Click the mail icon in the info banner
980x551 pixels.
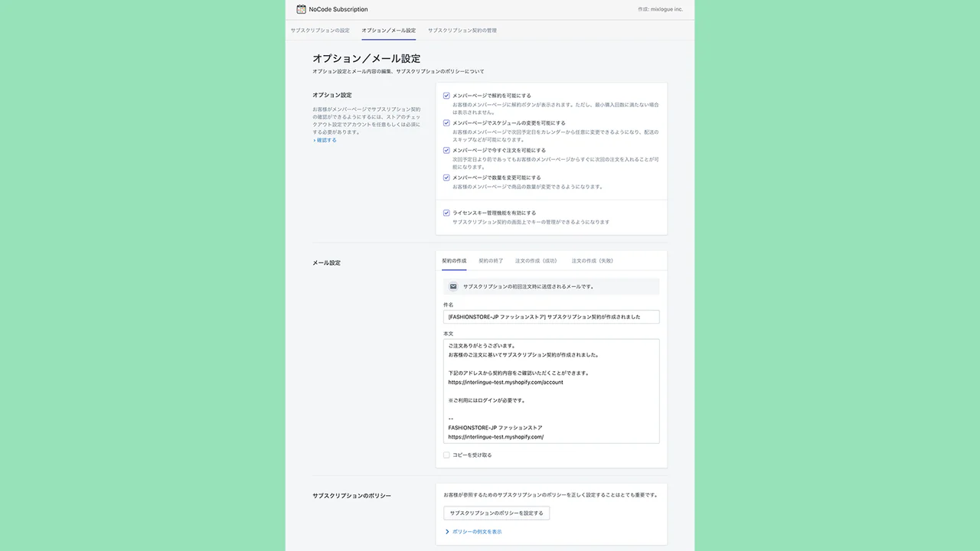click(x=453, y=286)
